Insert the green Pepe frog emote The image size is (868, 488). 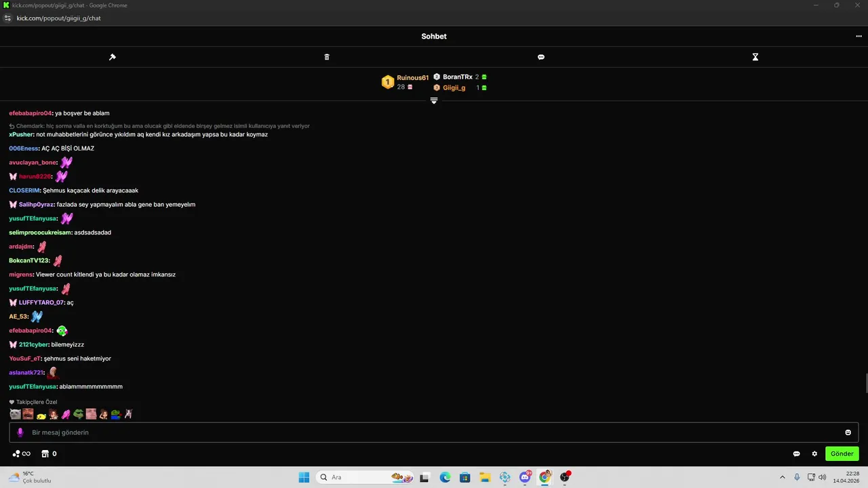tap(79, 414)
